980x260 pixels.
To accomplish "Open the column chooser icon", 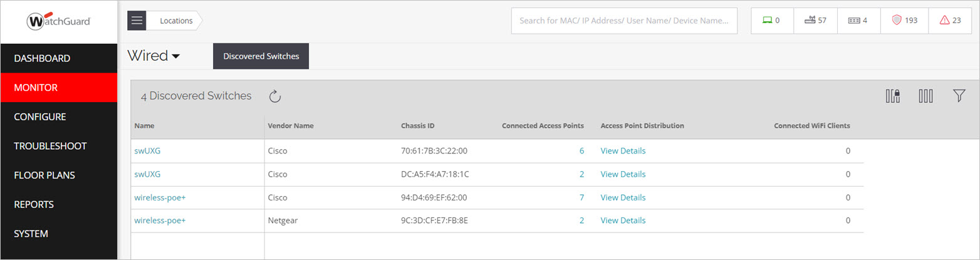I will click(925, 96).
